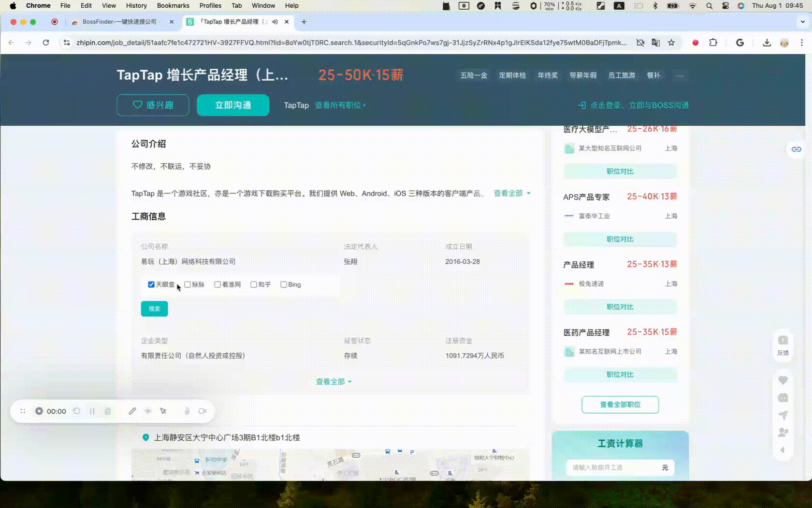Open macOS Control Center icon
This screenshot has height=508, width=812.
click(x=725, y=5)
